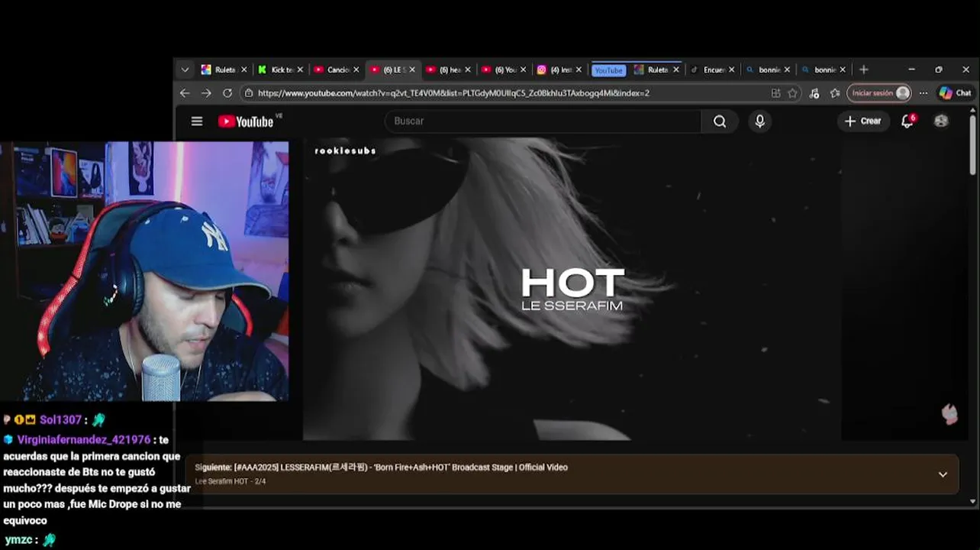Click the Iniciar sesión profile button
Image resolution: width=980 pixels, height=550 pixels.
click(x=879, y=93)
